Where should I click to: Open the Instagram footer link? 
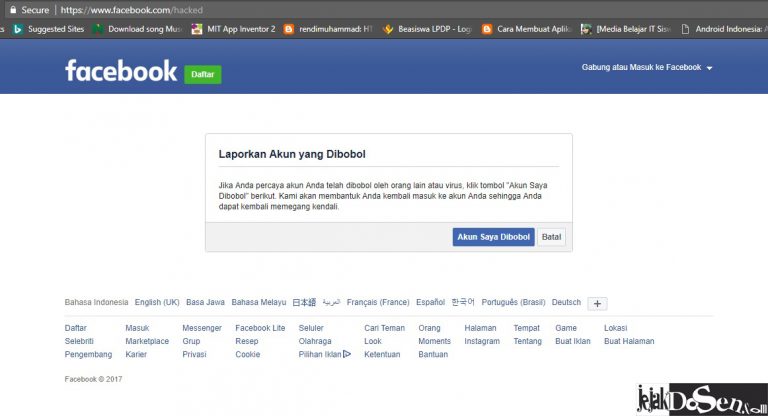(x=482, y=341)
